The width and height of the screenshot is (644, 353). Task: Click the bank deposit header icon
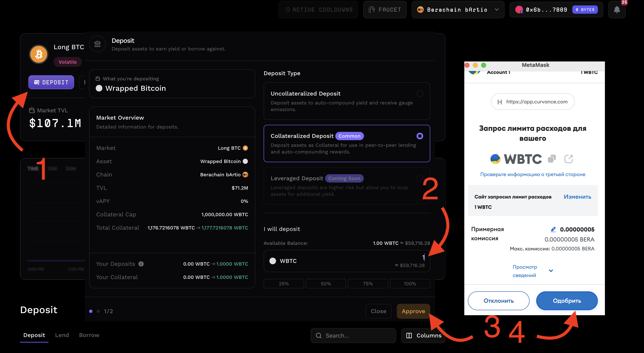click(x=97, y=44)
